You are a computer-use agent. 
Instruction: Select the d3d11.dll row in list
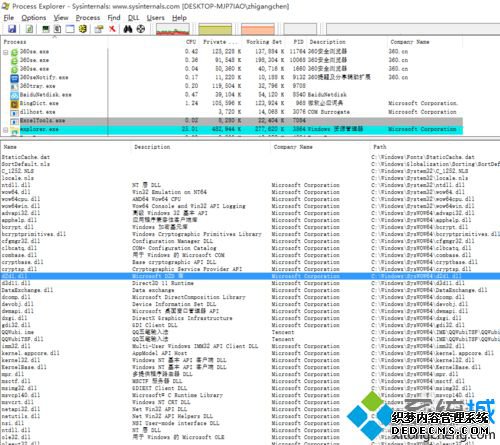tap(250, 283)
